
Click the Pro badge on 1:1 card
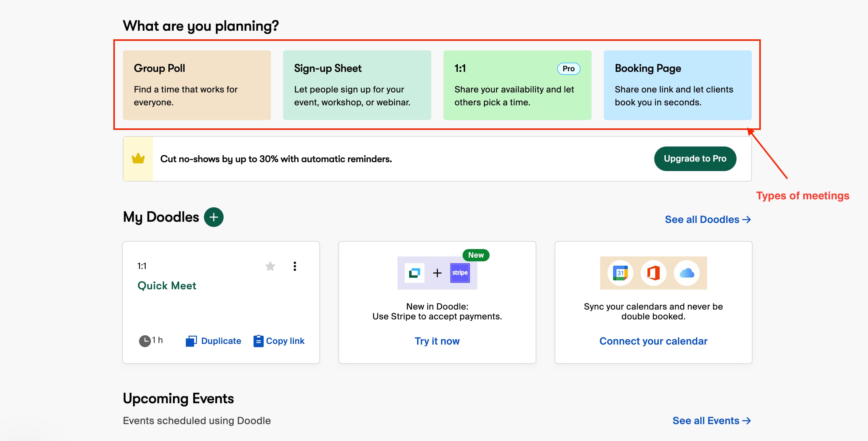tap(569, 69)
